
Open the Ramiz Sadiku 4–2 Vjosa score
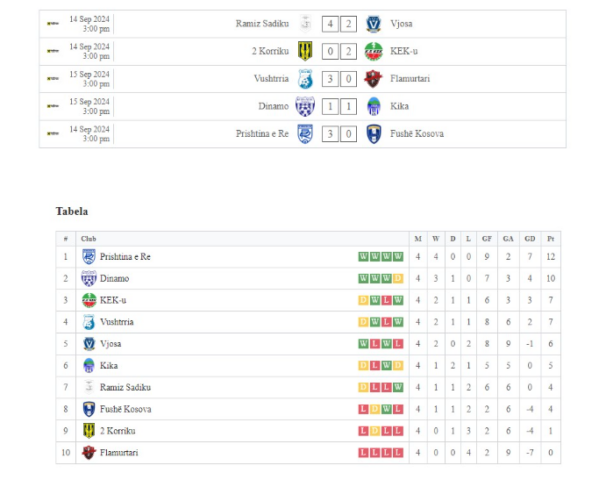(x=339, y=24)
